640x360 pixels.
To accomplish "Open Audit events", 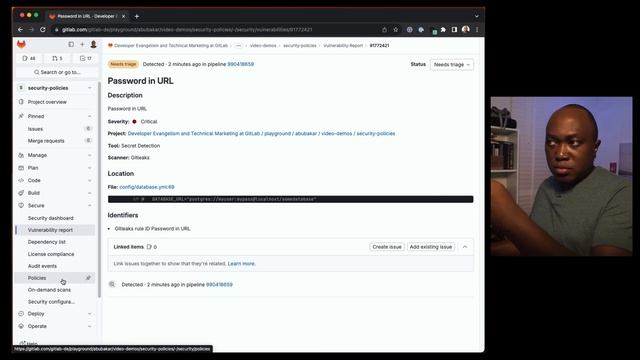I will tap(42, 266).
